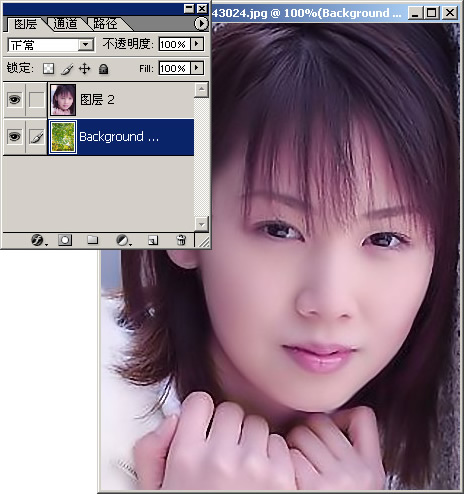Hide 图层 2 with its eye icon
This screenshot has height=494, width=464.
point(14,99)
